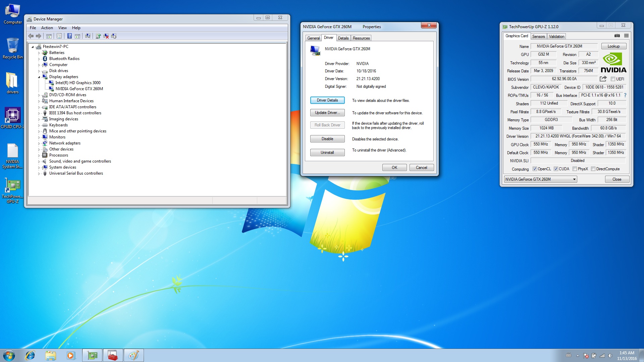The height and width of the screenshot is (362, 644).
Task: Expand the Batteries tree node
Action: pos(39,53)
